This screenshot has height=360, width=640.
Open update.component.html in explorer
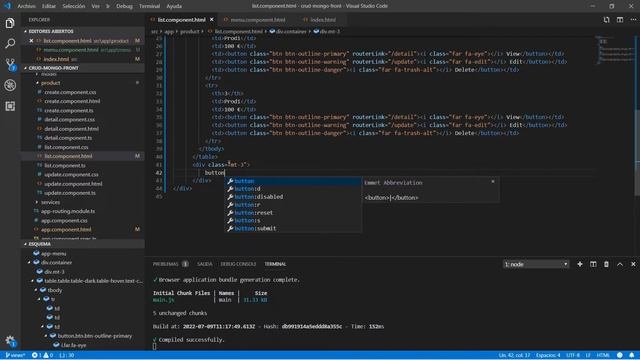coord(73,184)
